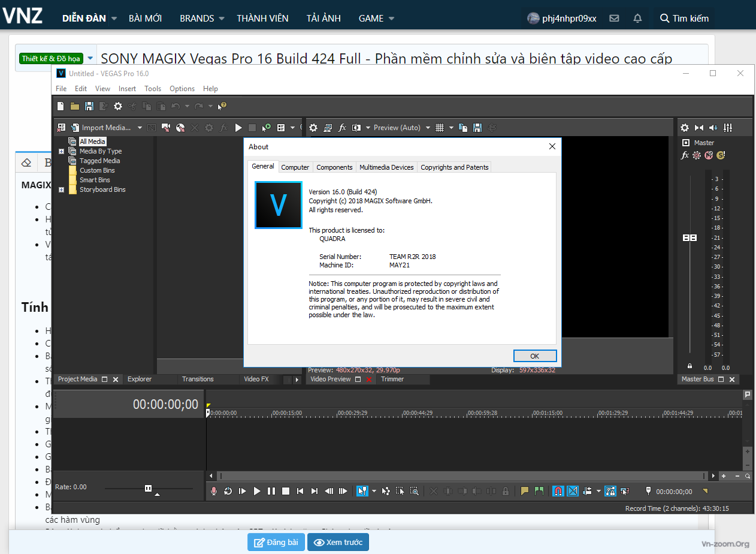The image size is (756, 554).
Task: Click the Master FX icon
Action: point(685,155)
